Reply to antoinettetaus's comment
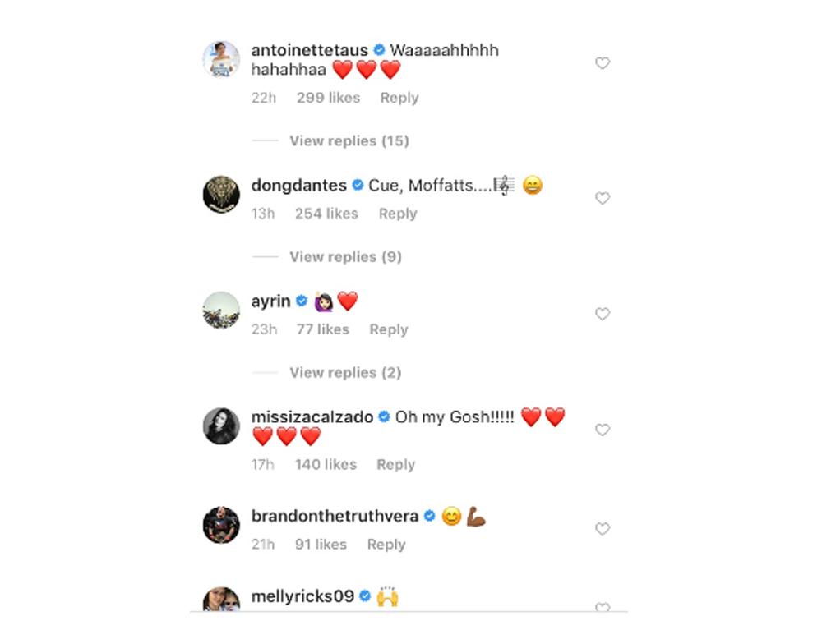822x644 pixels. (x=399, y=98)
